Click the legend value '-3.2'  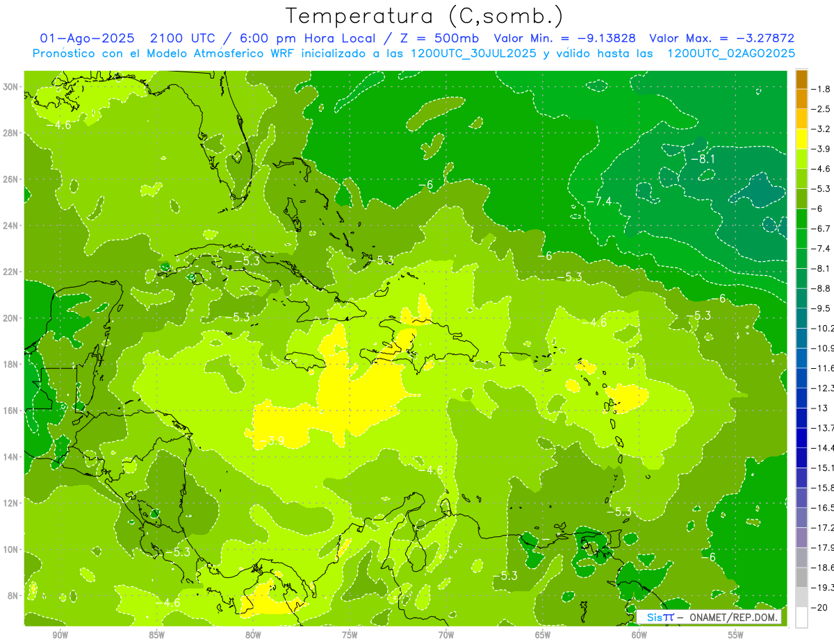pyautogui.click(x=821, y=129)
